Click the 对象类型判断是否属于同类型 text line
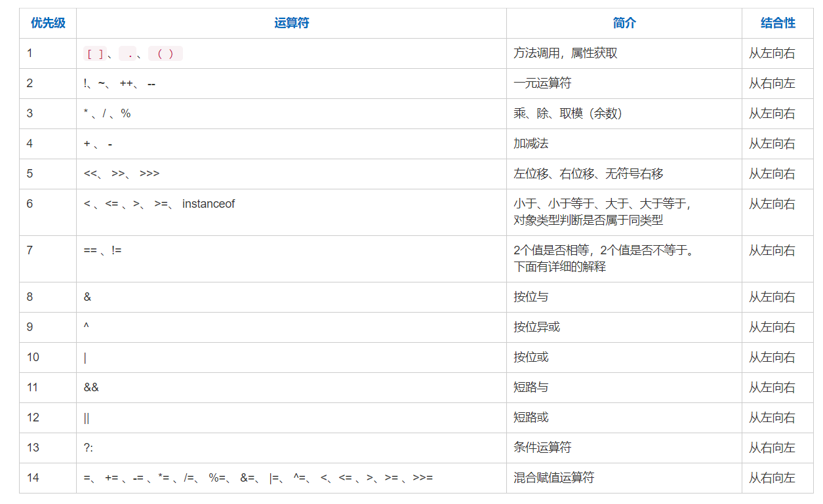This screenshot has height=504, width=823. pyautogui.click(x=588, y=220)
